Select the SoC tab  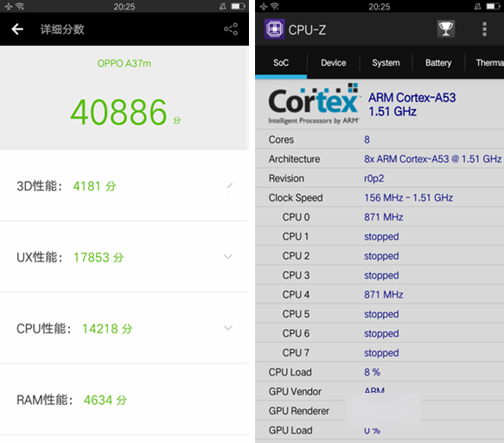click(281, 62)
